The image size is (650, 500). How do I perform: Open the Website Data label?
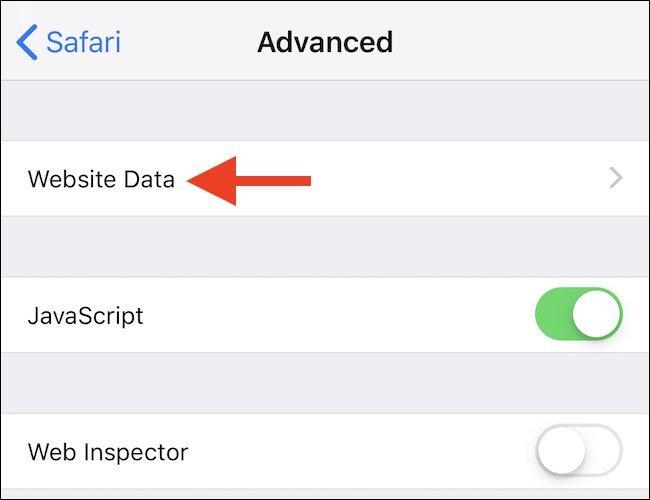(101, 180)
